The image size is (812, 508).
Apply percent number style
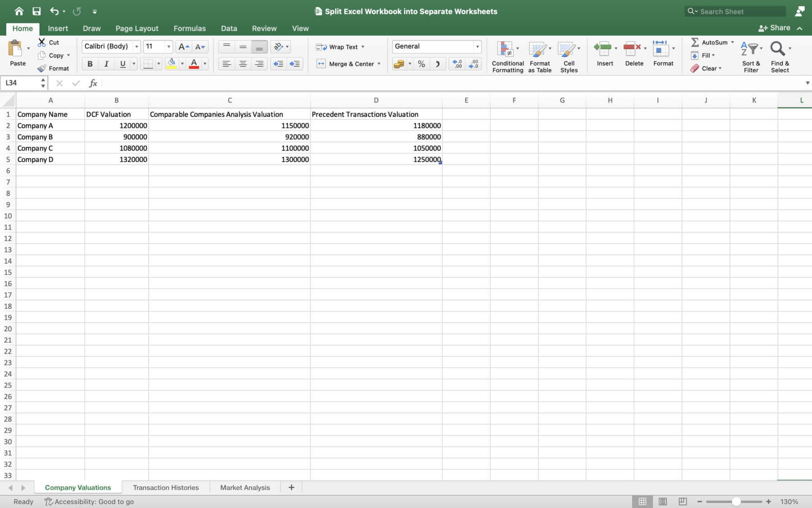pos(421,64)
